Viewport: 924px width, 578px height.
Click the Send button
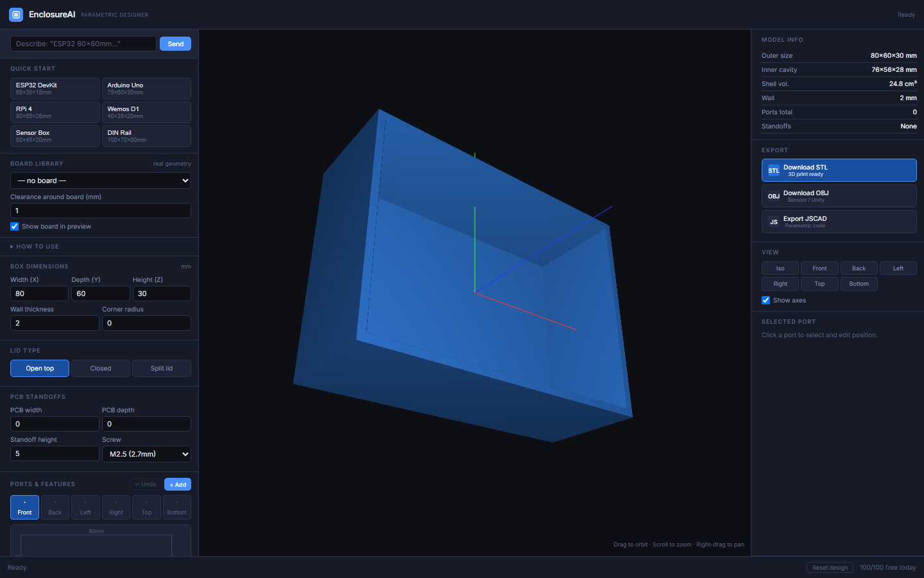[x=175, y=44]
